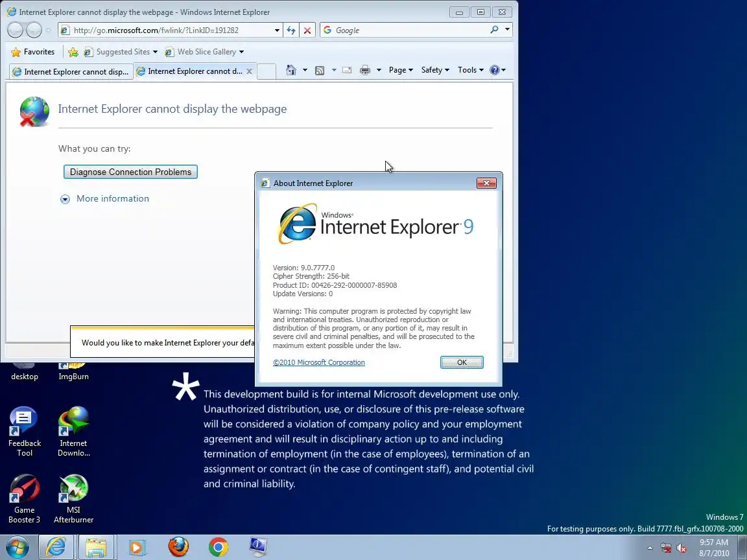Click the Windows Start orb
Image resolution: width=747 pixels, height=560 pixels.
point(17,548)
